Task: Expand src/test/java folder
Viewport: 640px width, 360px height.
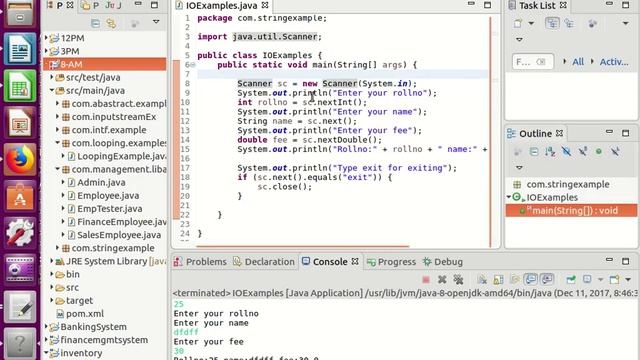Action: pyautogui.click(x=52, y=77)
